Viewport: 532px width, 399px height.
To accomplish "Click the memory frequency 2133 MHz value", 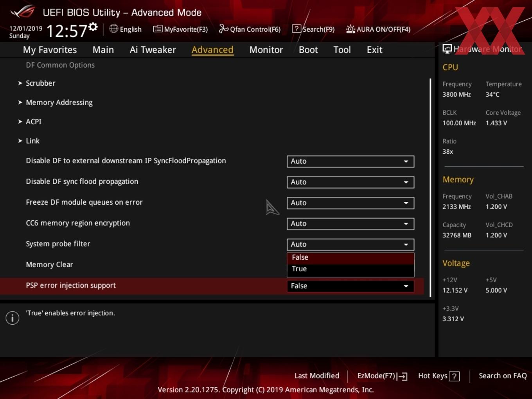I will click(457, 207).
